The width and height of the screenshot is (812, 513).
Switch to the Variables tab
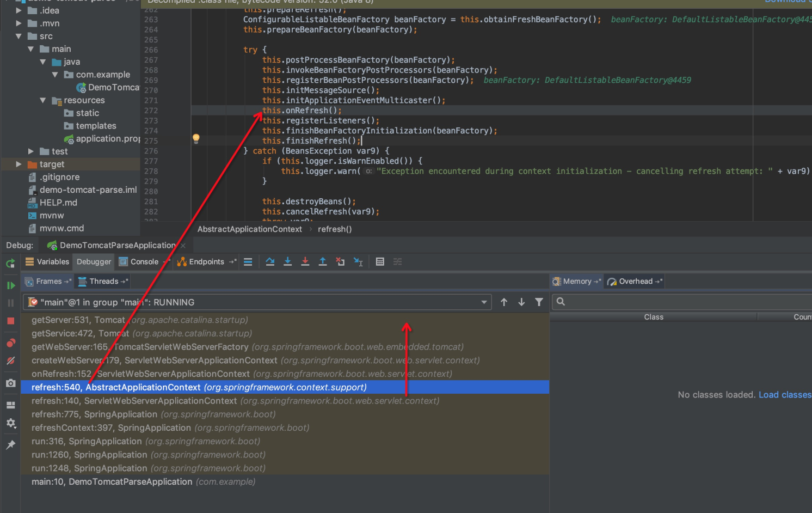click(x=47, y=262)
